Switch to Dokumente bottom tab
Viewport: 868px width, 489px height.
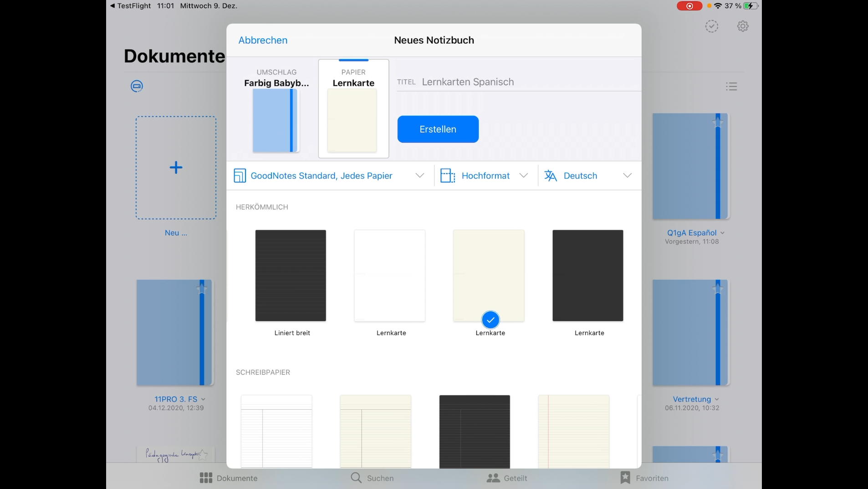point(229,478)
